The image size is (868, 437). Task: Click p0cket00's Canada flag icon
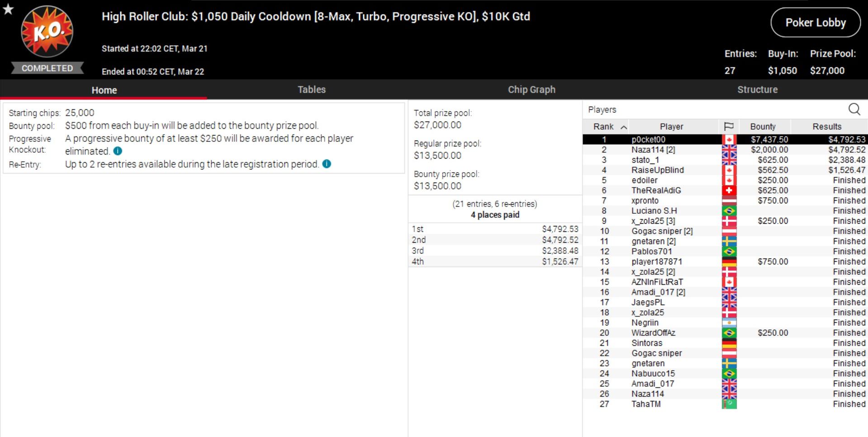click(x=729, y=140)
